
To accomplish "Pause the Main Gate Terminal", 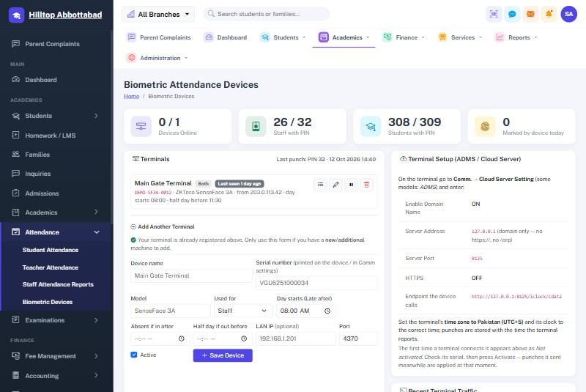I will point(351,184).
